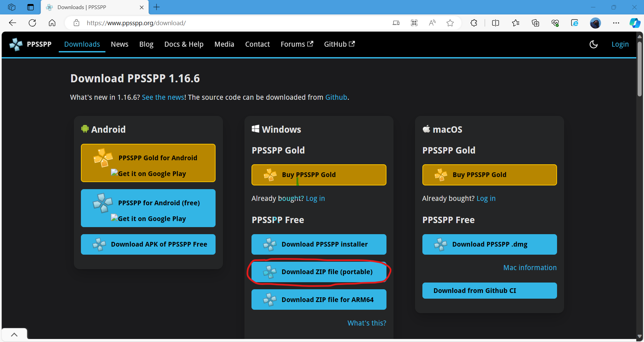Screen dimensions: 644x342
Task: Click Buy PPSSPP Gold under Windows
Action: coord(319,175)
